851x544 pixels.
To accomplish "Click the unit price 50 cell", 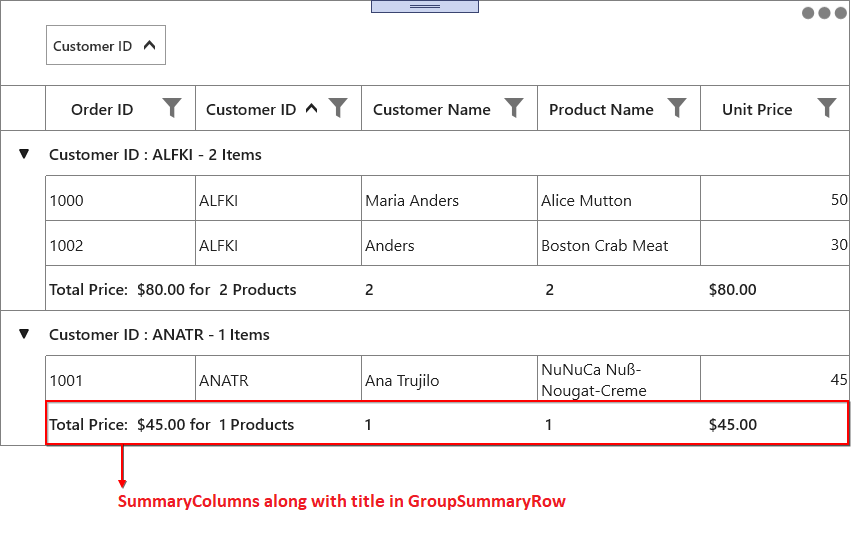I will (775, 198).
